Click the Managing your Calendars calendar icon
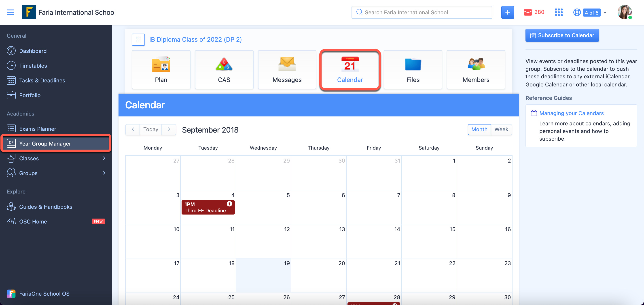Image resolution: width=644 pixels, height=305 pixels. 534,113
